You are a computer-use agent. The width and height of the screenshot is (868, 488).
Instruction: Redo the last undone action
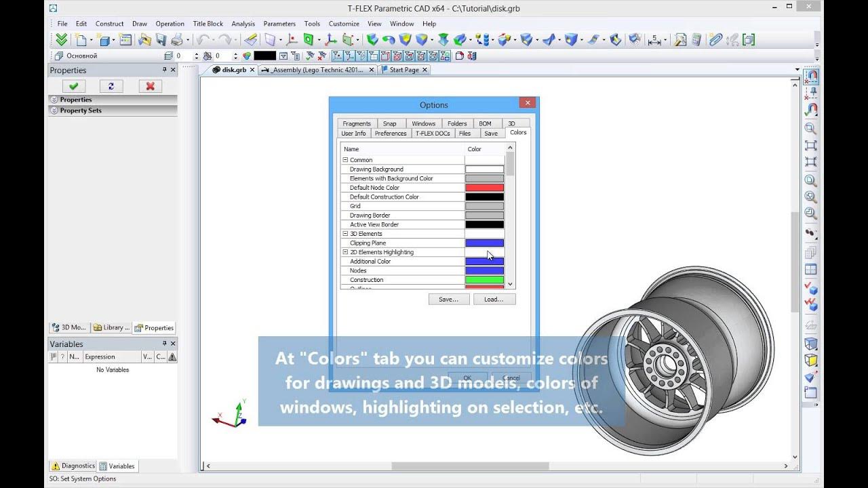(x=225, y=40)
